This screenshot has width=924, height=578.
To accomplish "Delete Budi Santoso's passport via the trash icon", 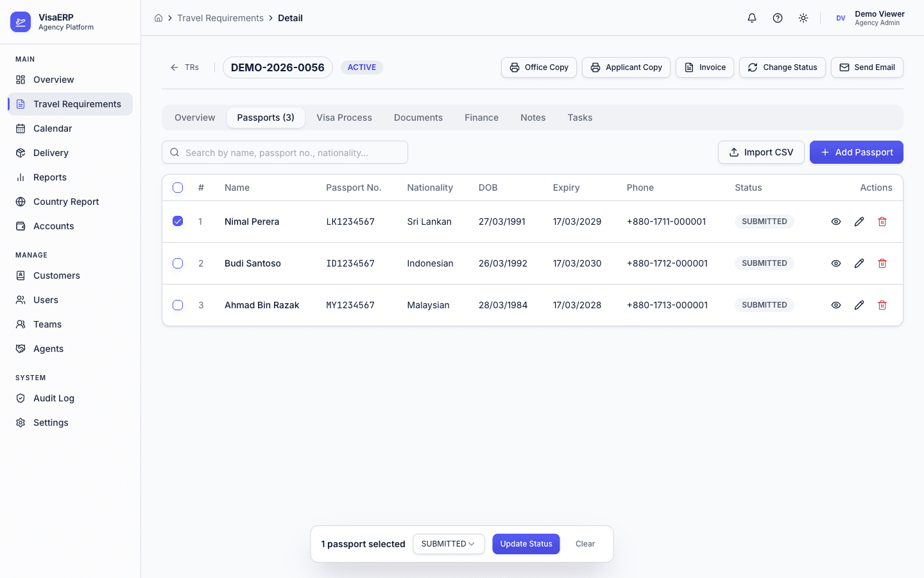I will point(882,263).
